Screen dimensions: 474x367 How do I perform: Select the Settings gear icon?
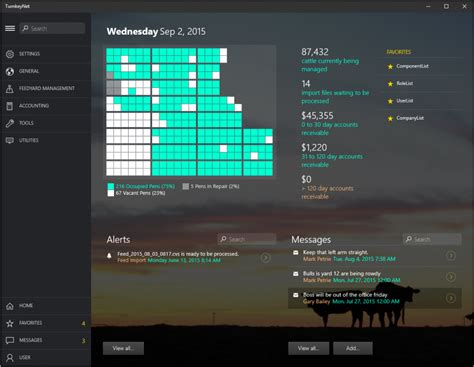tap(10, 54)
